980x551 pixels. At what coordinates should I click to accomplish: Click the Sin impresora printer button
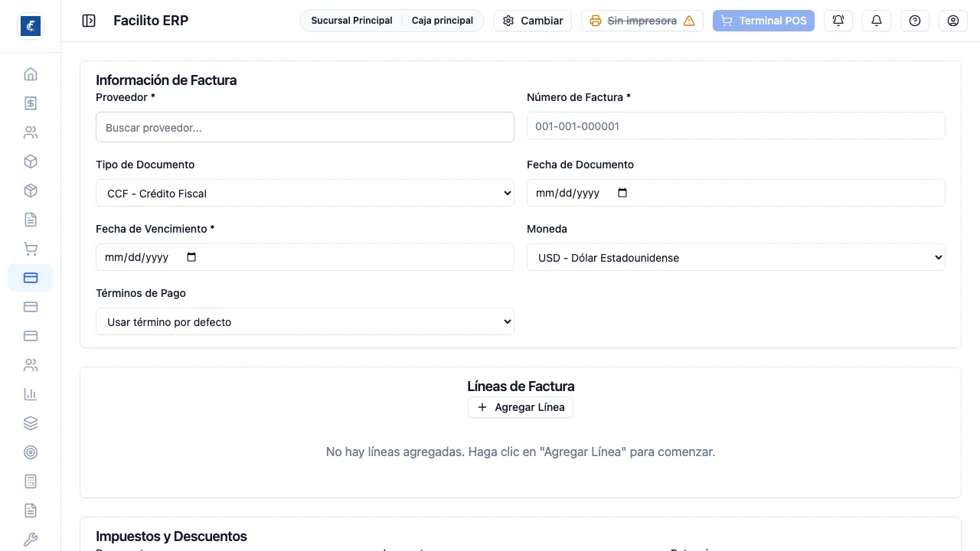[642, 21]
